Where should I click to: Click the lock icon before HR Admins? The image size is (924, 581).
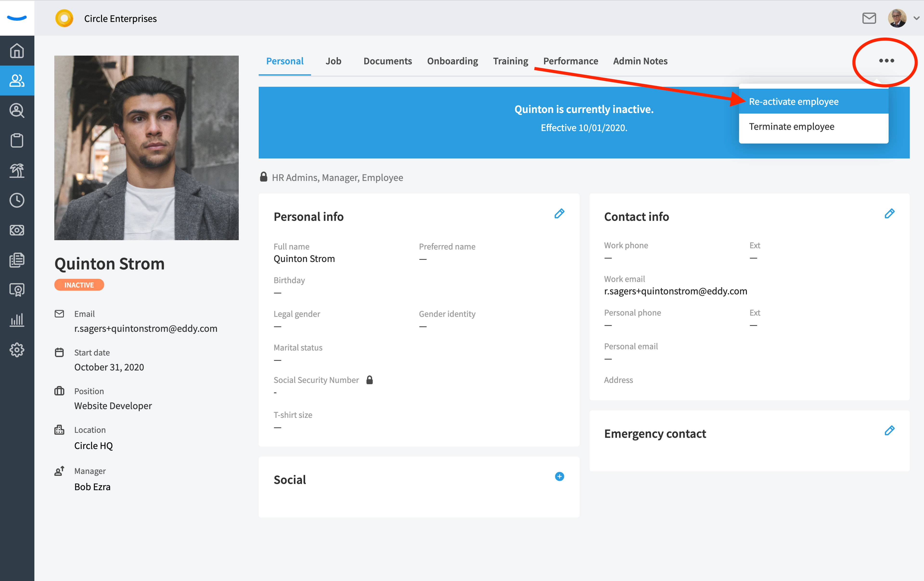[x=264, y=177]
